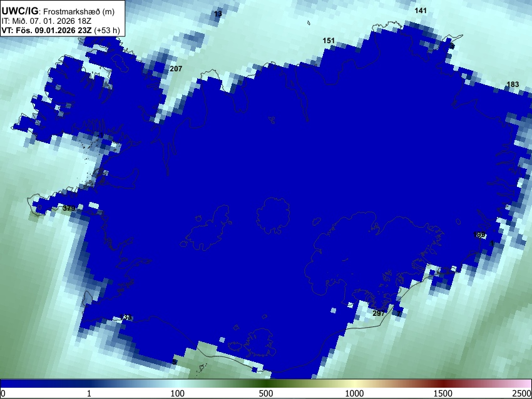Click the 2500 tick label on the colour scale
532x399 pixels.
pos(522,393)
